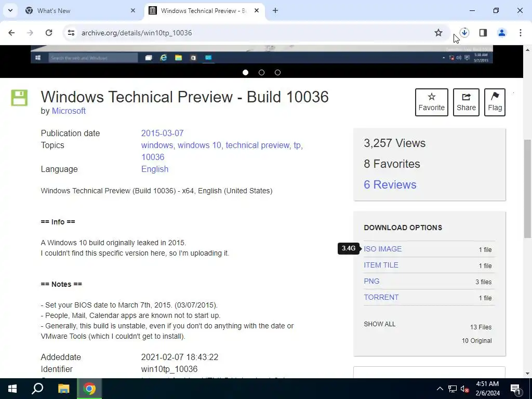
Task: Open a new browser tab
Action: (x=275, y=10)
